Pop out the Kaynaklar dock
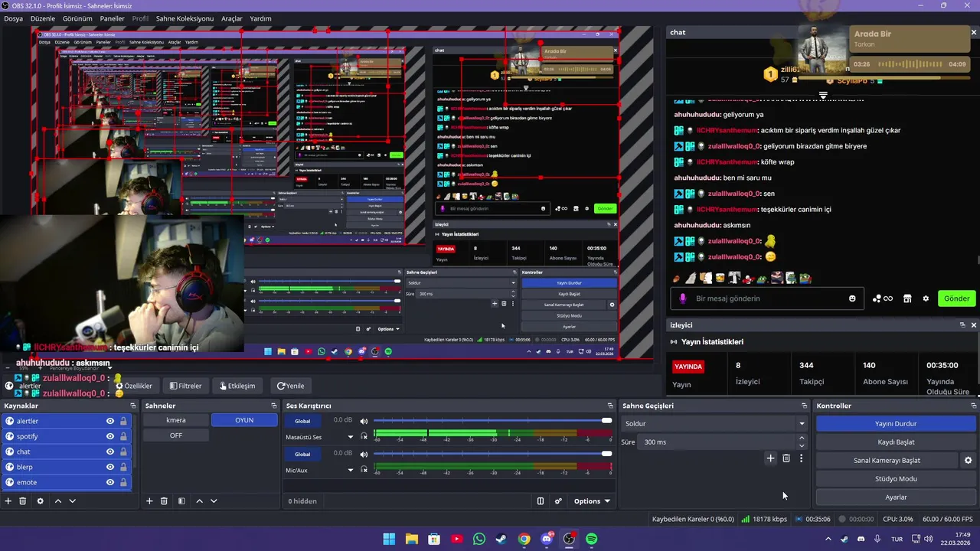The width and height of the screenshot is (980, 551). [132, 406]
